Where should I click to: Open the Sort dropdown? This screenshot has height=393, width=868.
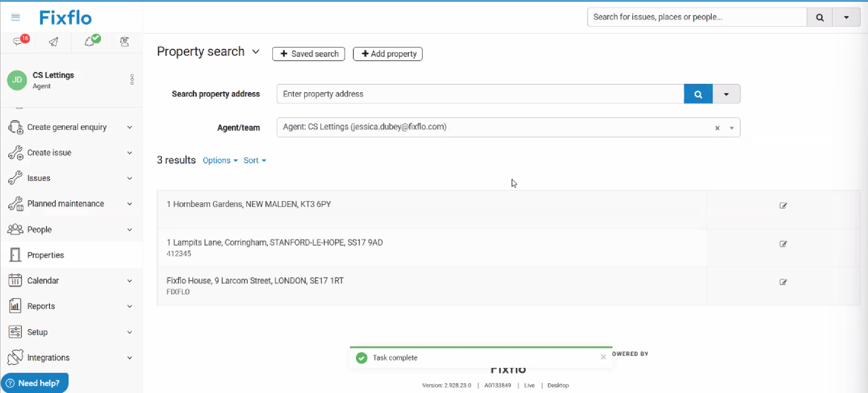pos(255,161)
